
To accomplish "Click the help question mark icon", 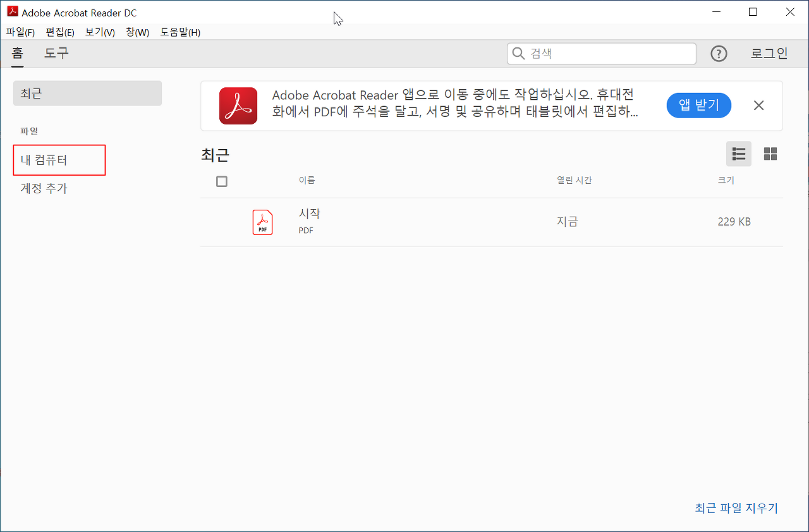I will tap(719, 54).
